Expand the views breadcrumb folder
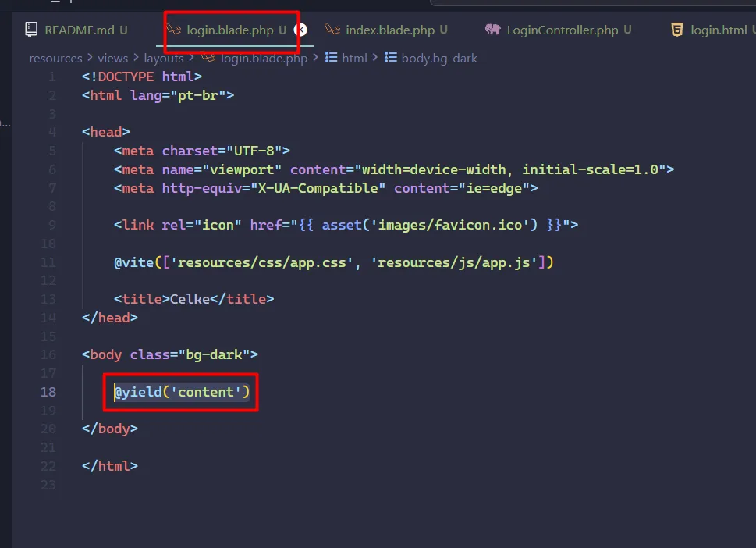 pos(113,58)
